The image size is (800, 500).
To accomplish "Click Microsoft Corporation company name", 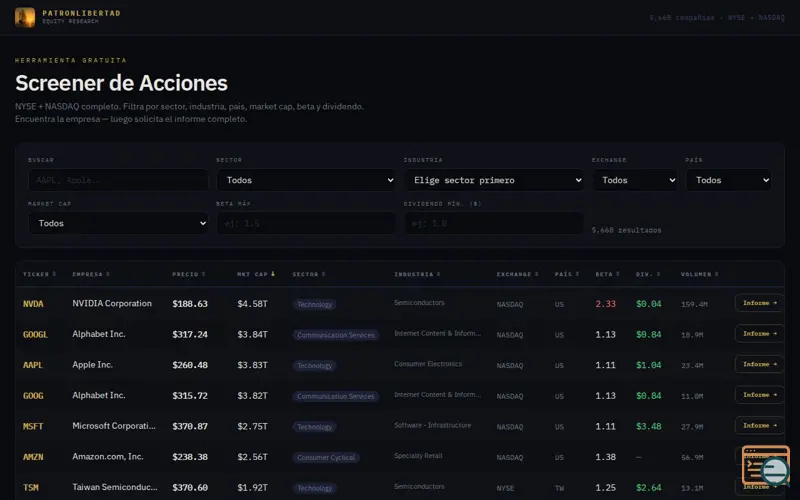I will (x=114, y=426).
